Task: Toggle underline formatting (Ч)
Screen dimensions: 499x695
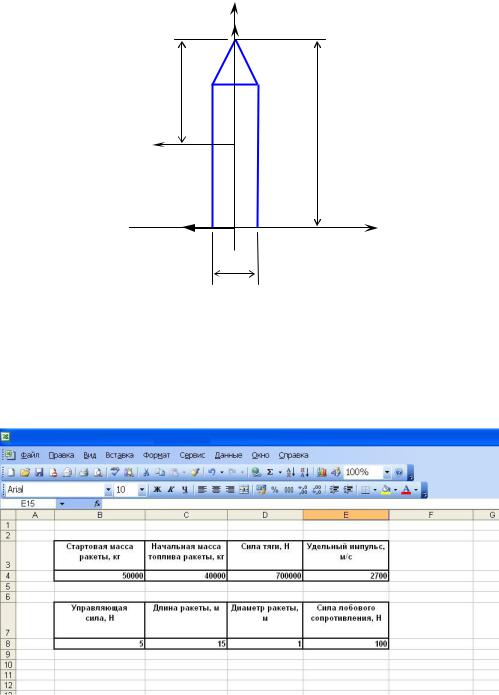Action: 185,490
